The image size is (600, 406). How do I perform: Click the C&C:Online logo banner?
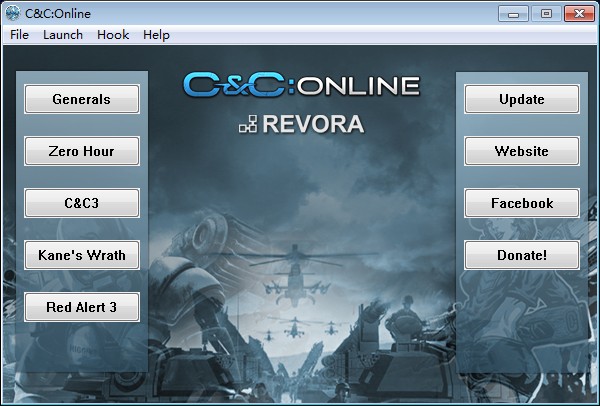pos(302,85)
